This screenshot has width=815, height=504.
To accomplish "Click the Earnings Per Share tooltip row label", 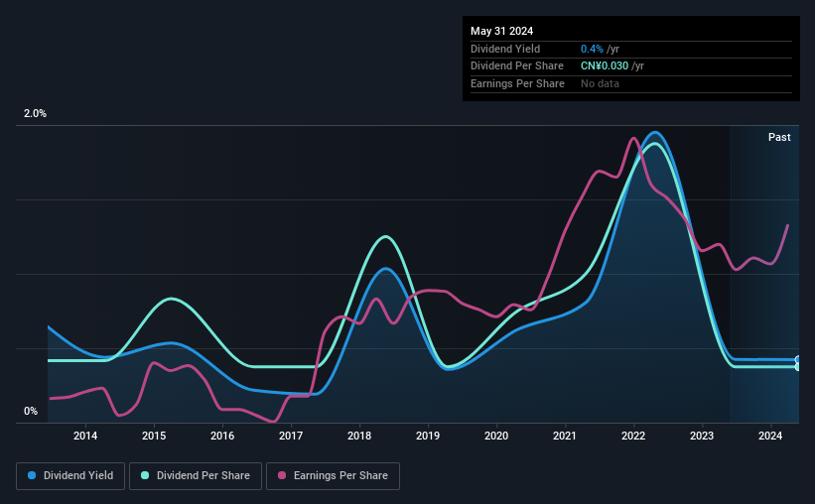I will [517, 83].
